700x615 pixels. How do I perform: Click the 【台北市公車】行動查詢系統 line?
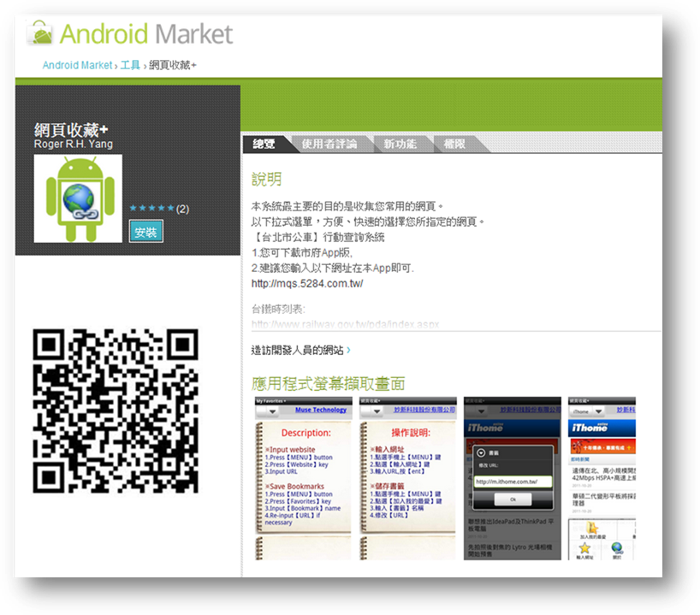[317, 237]
